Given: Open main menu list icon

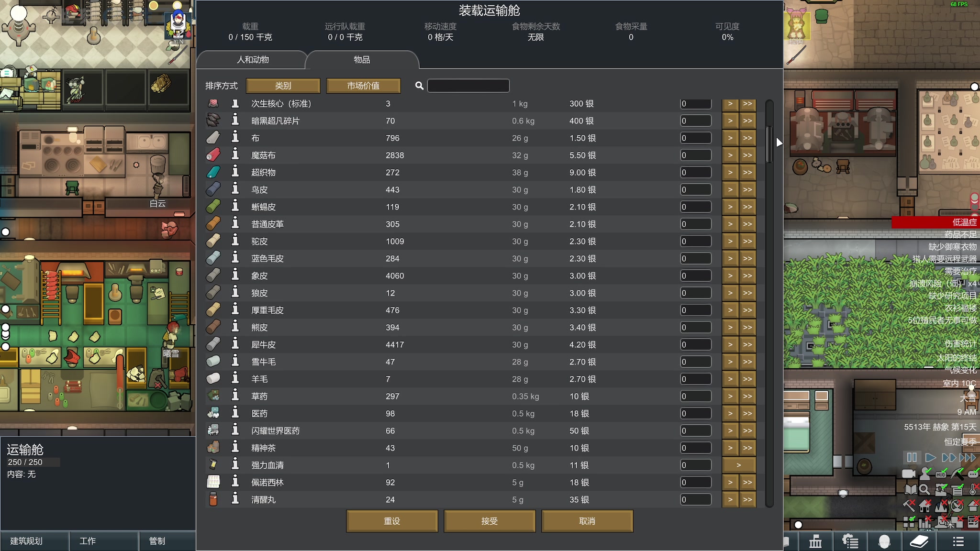Looking at the screenshot, I should [x=958, y=541].
